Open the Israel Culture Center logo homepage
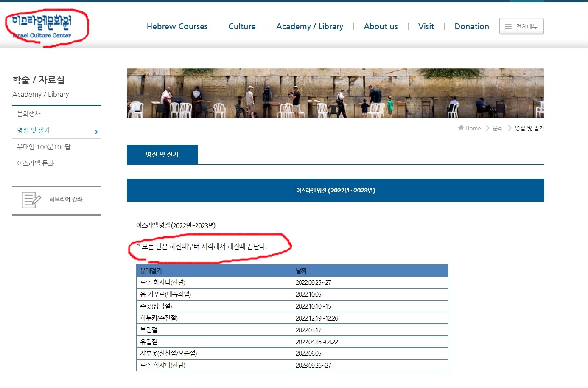This screenshot has width=588, height=388. (42, 26)
